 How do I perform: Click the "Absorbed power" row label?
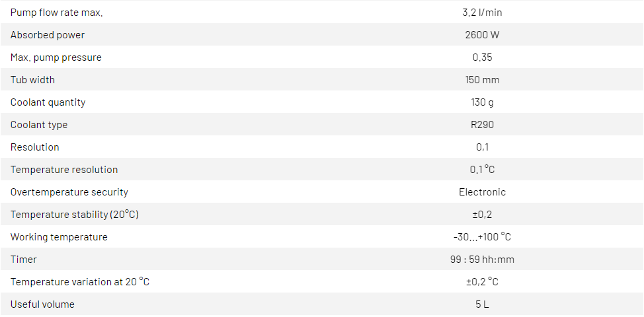[48, 35]
